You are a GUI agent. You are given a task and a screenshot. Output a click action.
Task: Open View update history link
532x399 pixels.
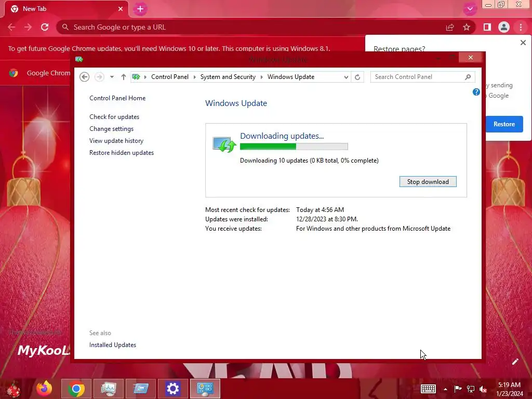(x=116, y=141)
